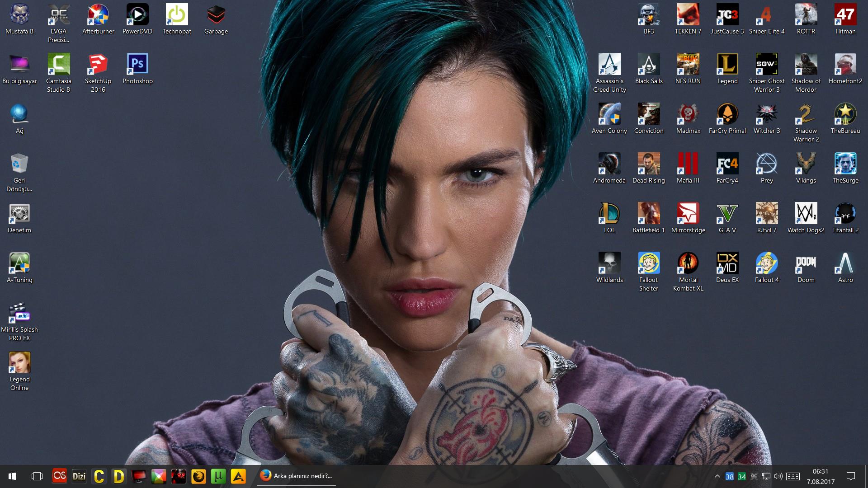Select the Doom game shortcut
The image size is (868, 488).
(806, 263)
